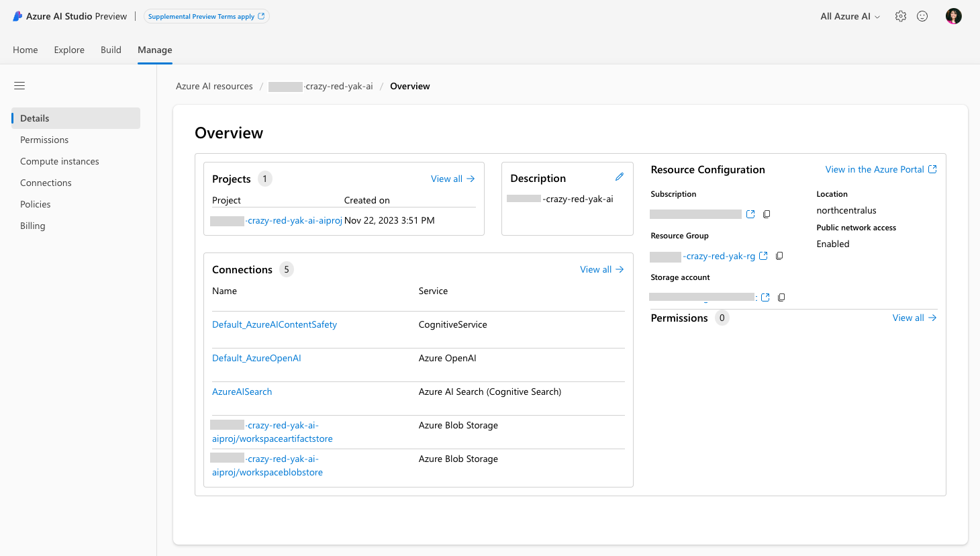Click Azure AI Search (Cognitive Search) cell
This screenshot has width=980, height=556.
(490, 391)
